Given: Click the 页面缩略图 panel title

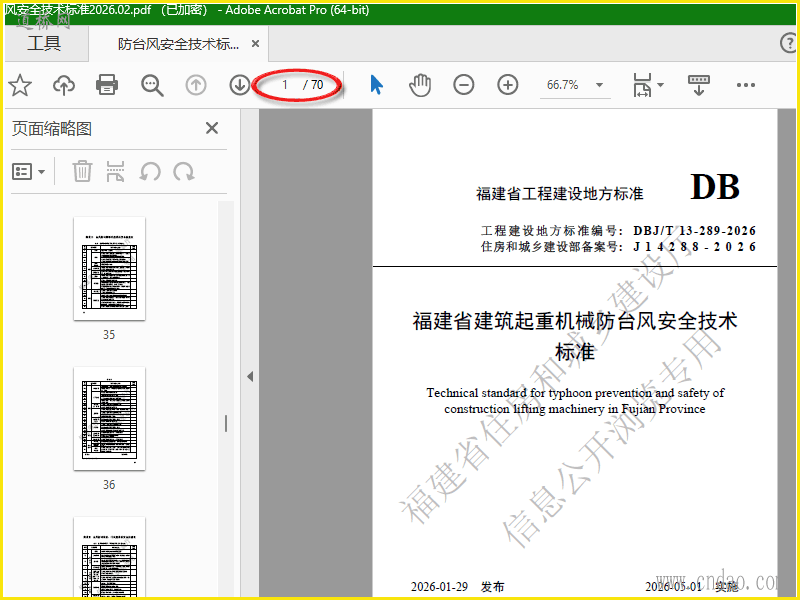Looking at the screenshot, I should (x=52, y=129).
